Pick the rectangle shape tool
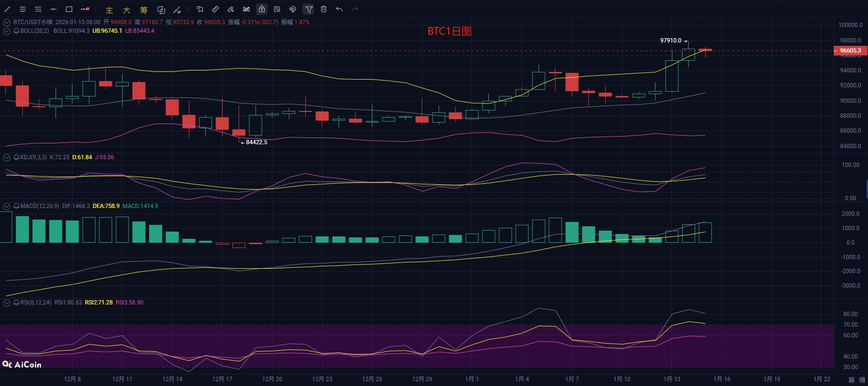The height and width of the screenshot is (386, 868). 69,9
